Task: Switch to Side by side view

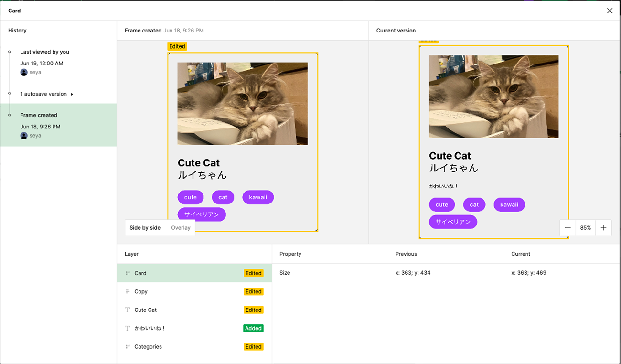Action: (145, 228)
